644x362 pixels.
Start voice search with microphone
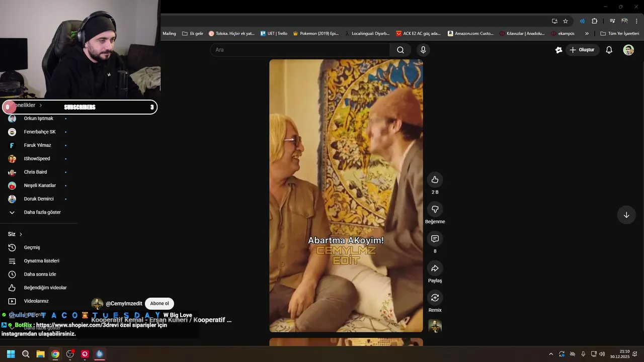[423, 50]
